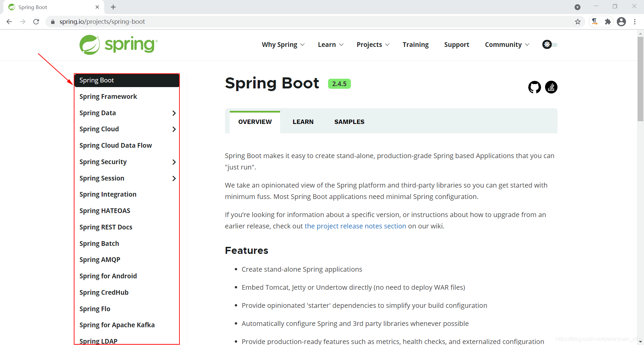Open the Spring GitHub repository icon

pyautogui.click(x=534, y=87)
